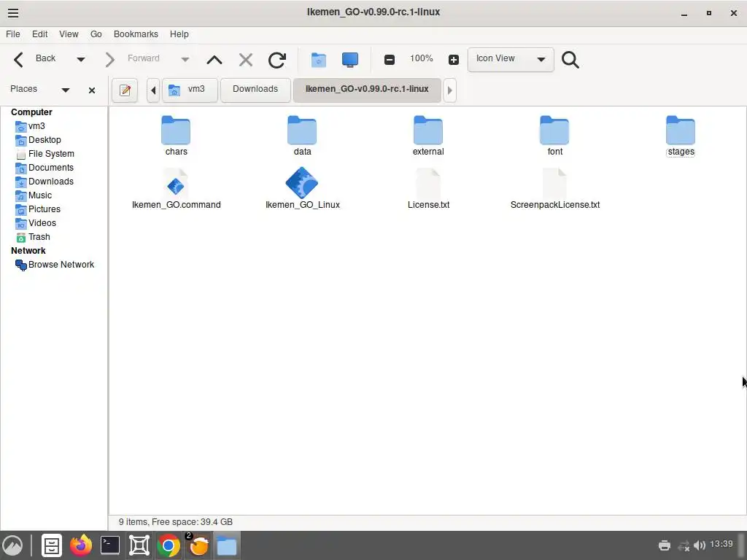
Task: Select the Ikemen_GO.command file icon
Action: pyautogui.click(x=176, y=183)
